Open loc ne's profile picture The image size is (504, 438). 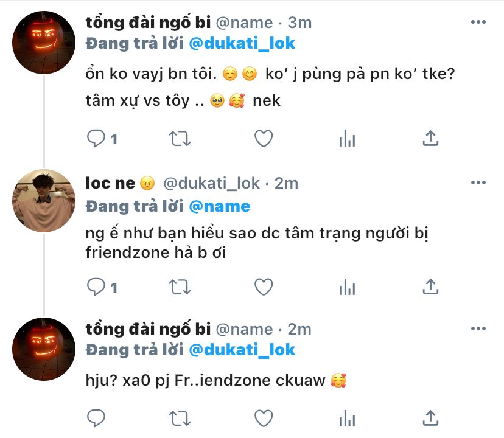tap(44, 200)
